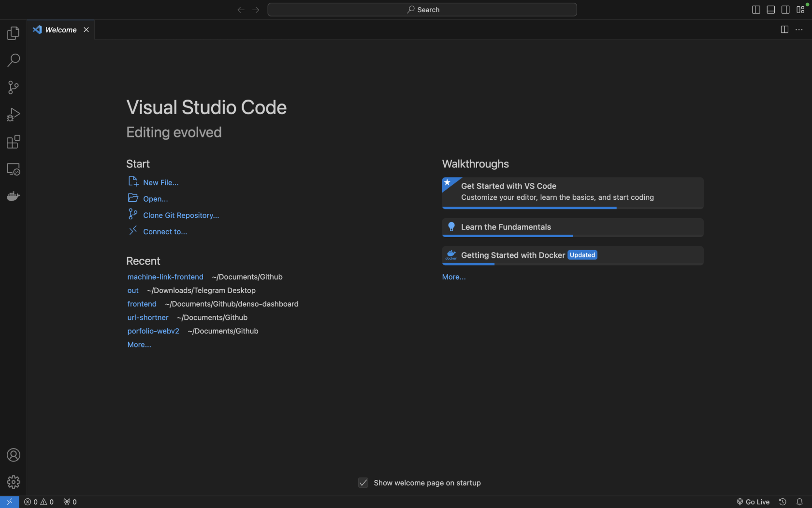This screenshot has width=812, height=508.
Task: Click New File link
Action: (x=160, y=182)
